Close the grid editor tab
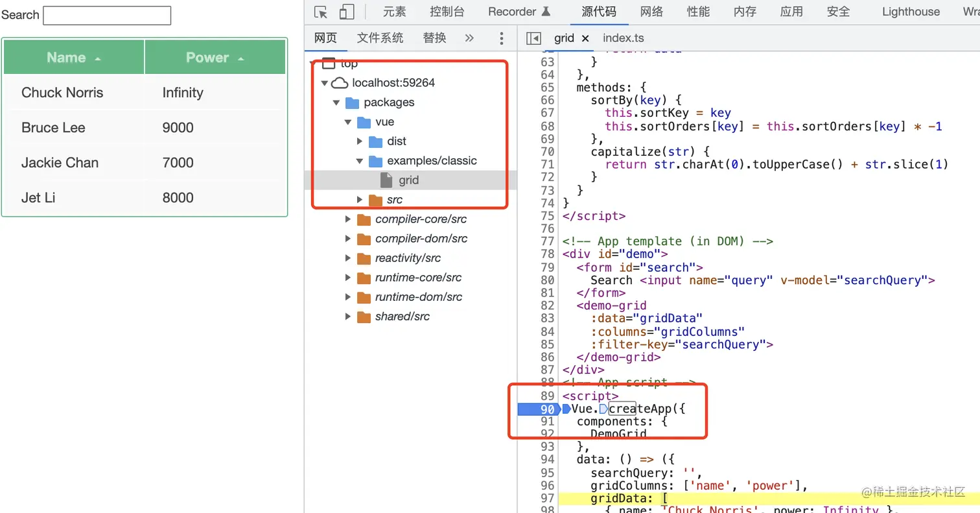Screen dimensions: 980x513 tap(585, 38)
